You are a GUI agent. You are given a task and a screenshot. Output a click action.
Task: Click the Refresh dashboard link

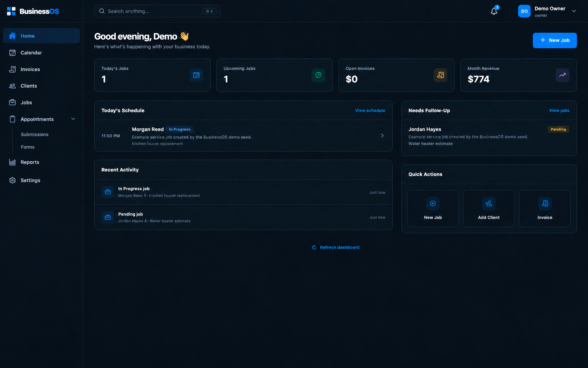[x=336, y=247]
